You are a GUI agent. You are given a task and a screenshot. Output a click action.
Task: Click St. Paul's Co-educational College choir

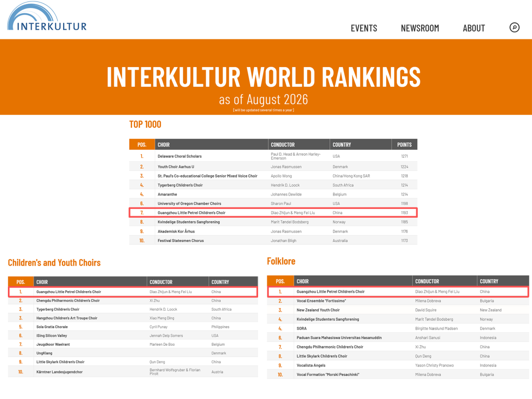[x=207, y=176]
